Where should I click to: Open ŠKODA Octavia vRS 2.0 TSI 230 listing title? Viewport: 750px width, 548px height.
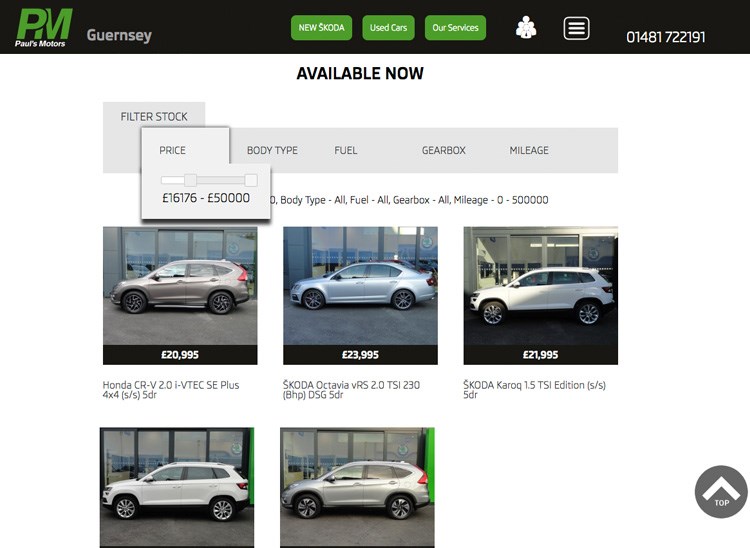pyautogui.click(x=351, y=390)
